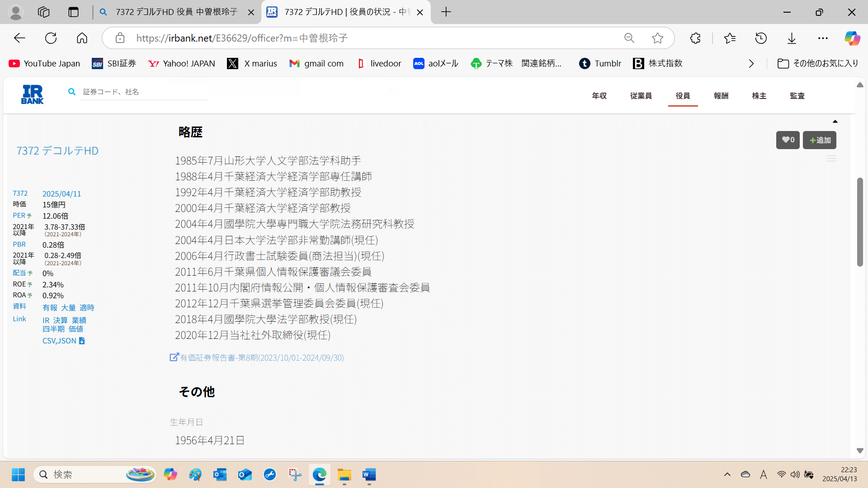Click the search magnifier icon beside 証券コード欄
This screenshot has width=868, height=488.
click(x=72, y=91)
